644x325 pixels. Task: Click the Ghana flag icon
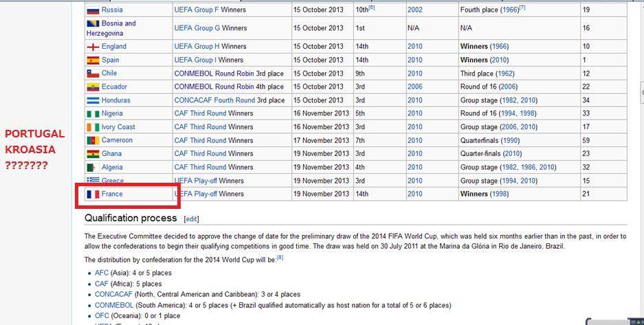coord(93,154)
